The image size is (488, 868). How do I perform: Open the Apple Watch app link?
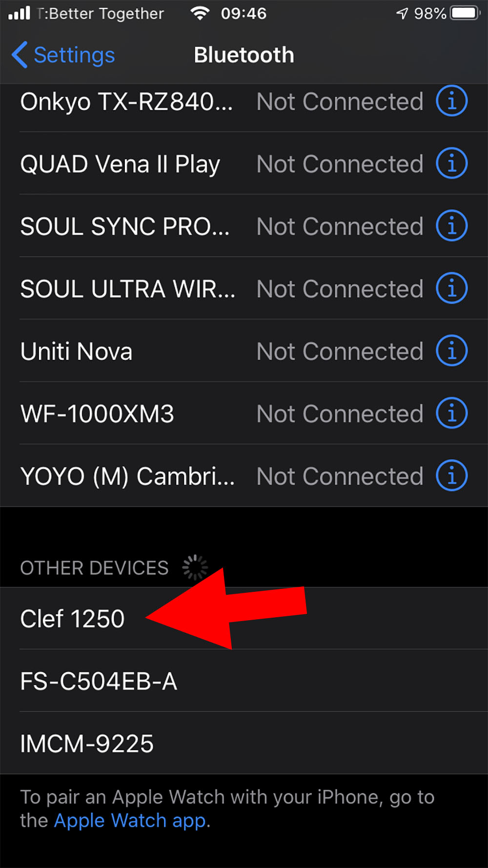130,821
